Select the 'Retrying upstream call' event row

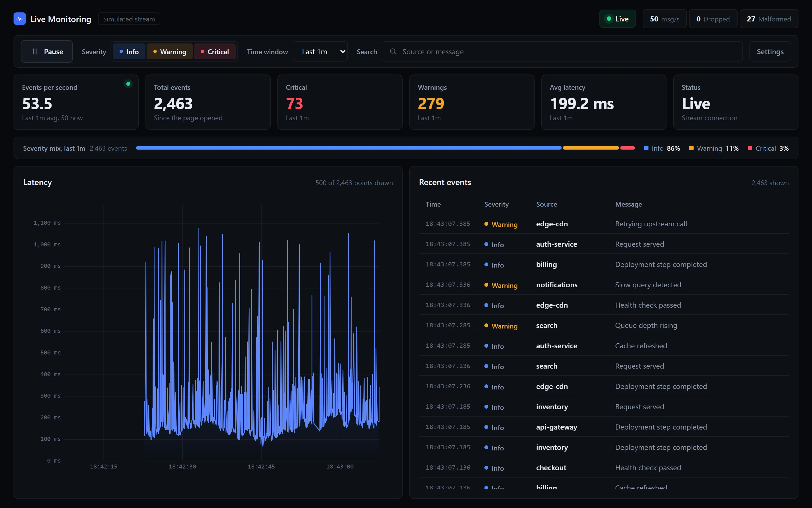click(604, 224)
